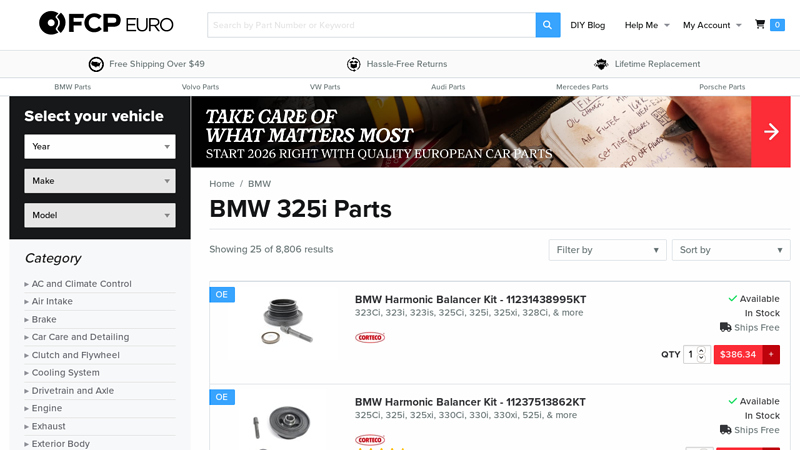Expand Clutch and Flywheel category

76,355
